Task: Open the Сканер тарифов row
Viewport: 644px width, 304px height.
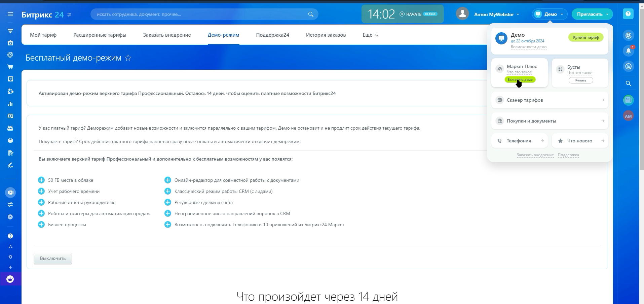Action: tap(550, 100)
